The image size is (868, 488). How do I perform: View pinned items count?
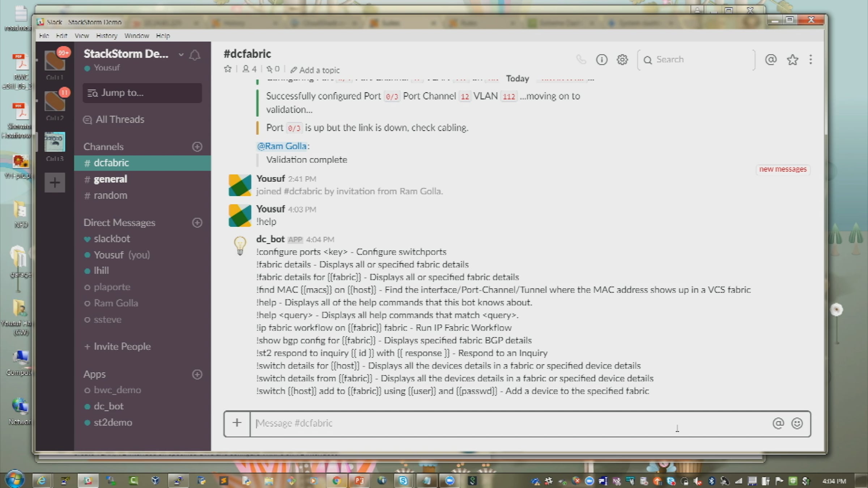(273, 69)
